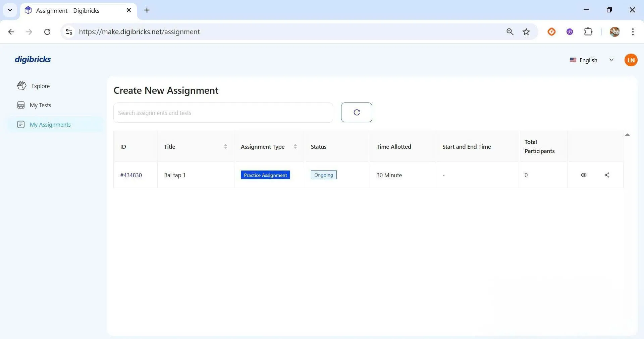Bookmark this page with the star icon

[526, 32]
